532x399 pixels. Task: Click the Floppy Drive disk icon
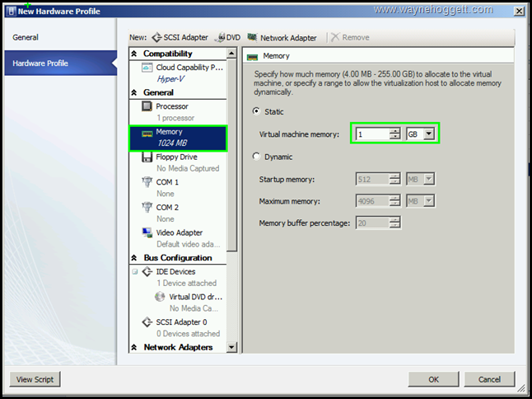(x=147, y=157)
